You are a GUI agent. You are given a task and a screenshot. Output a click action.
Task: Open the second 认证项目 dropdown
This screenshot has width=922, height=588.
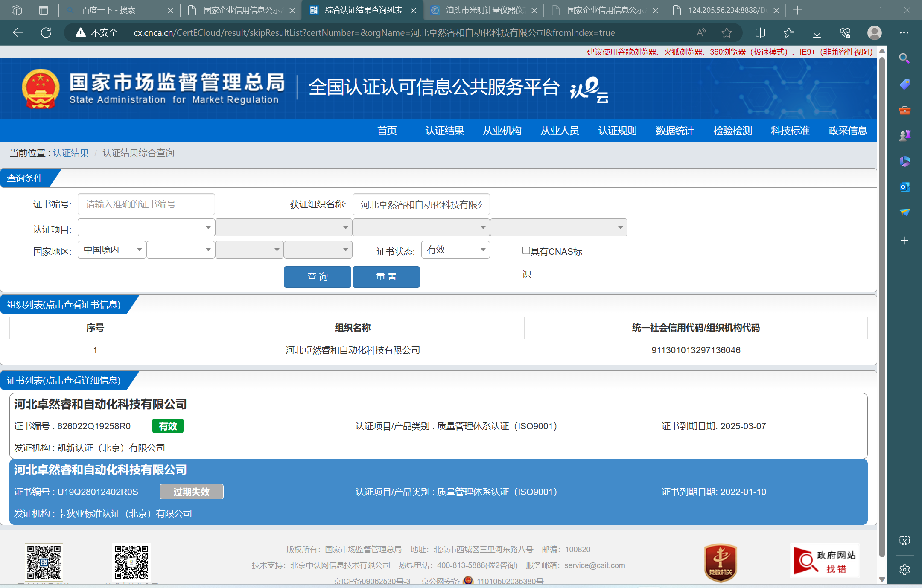click(283, 227)
